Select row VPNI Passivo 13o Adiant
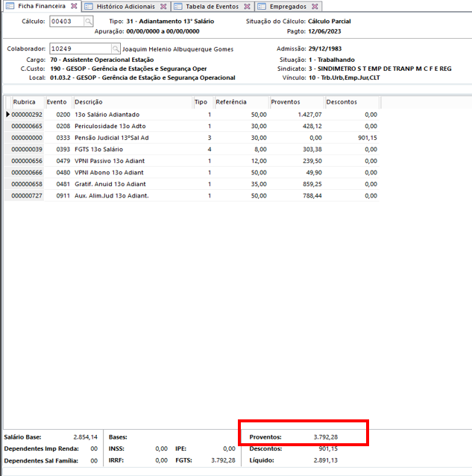Viewport: 472px width, 476px height. [192, 161]
